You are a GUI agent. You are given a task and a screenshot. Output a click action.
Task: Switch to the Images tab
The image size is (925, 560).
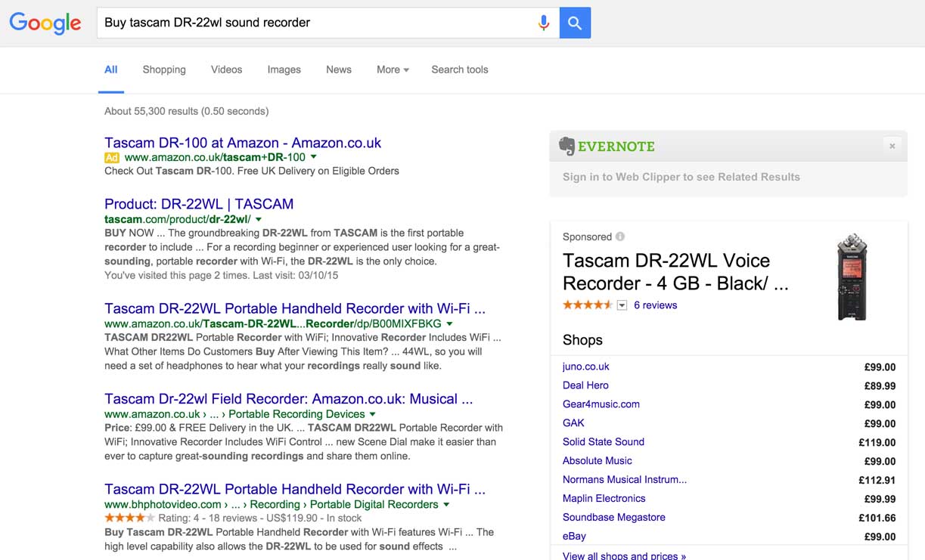click(x=284, y=70)
